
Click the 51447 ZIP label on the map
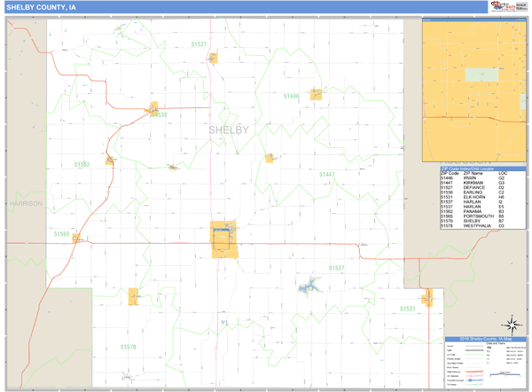pyautogui.click(x=326, y=175)
